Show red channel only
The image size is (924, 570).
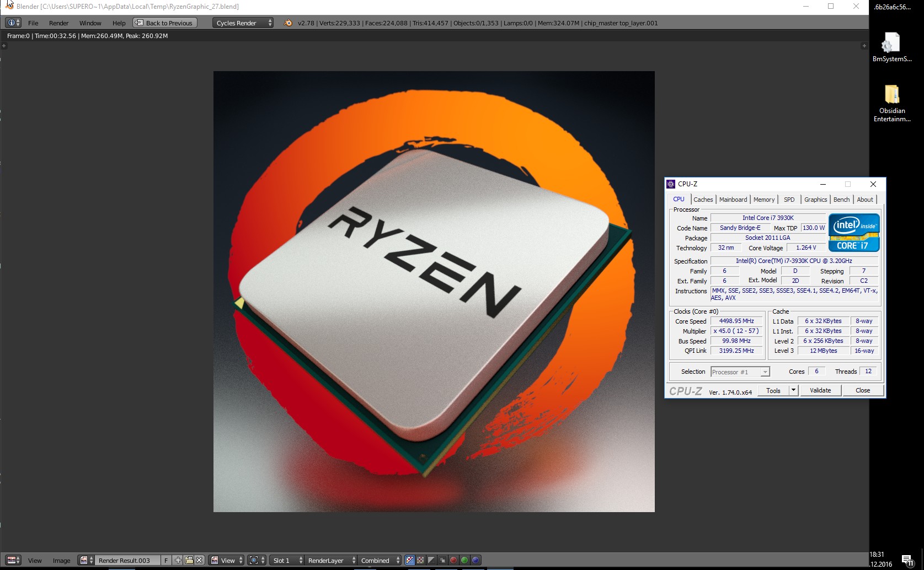(x=453, y=560)
